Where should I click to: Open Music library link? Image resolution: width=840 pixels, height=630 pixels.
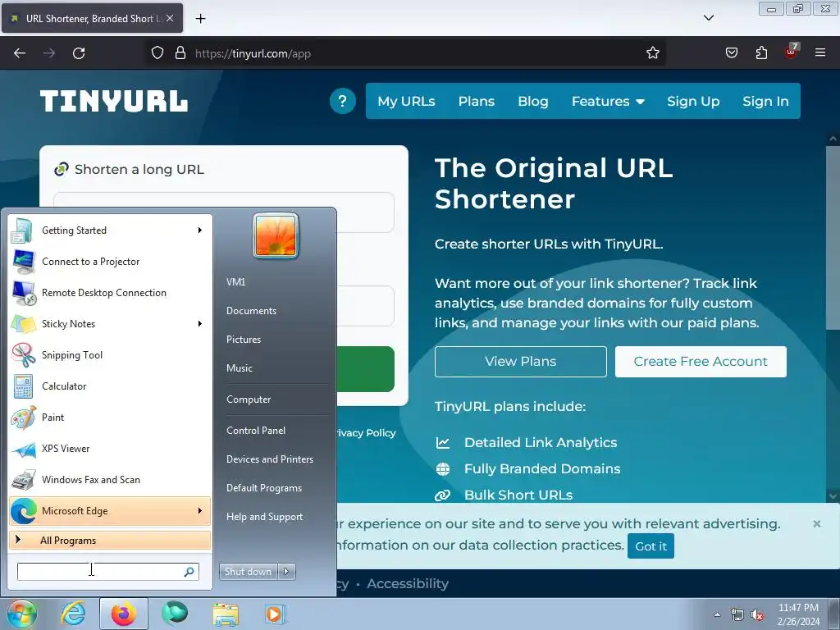click(x=240, y=368)
